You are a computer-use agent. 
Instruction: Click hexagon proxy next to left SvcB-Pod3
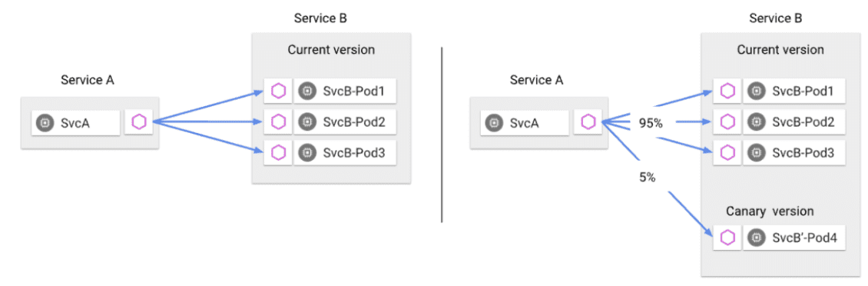278,151
